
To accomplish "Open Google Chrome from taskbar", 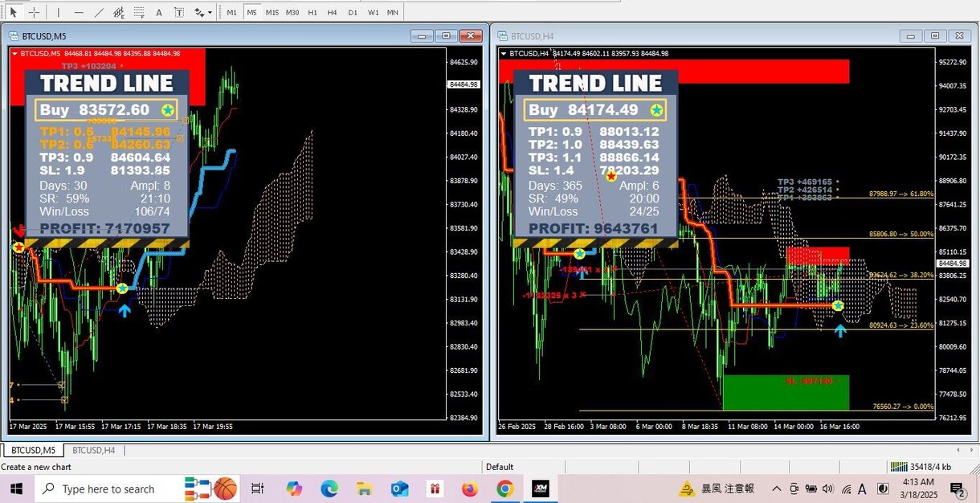I will click(x=504, y=489).
